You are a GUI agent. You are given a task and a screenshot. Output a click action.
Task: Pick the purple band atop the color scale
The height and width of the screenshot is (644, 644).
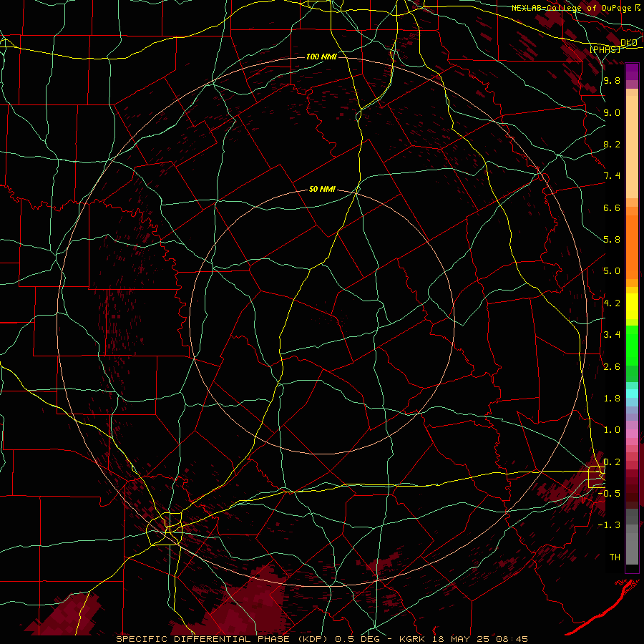pos(632,70)
